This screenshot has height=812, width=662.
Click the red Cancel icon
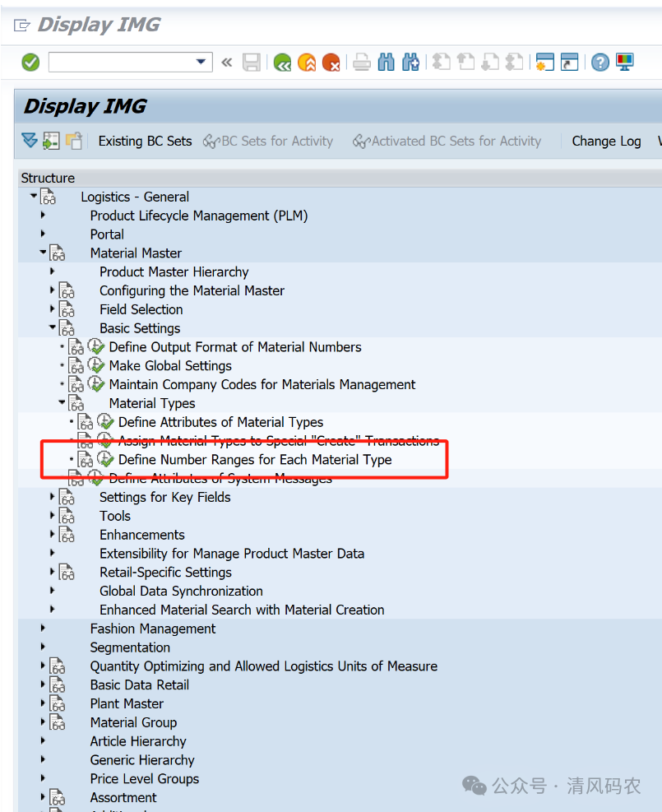tap(331, 63)
